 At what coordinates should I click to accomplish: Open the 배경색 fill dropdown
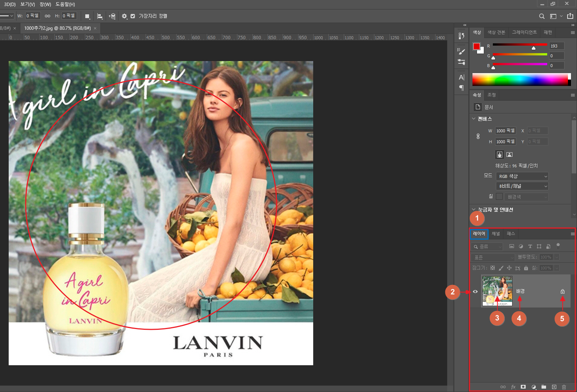[527, 197]
